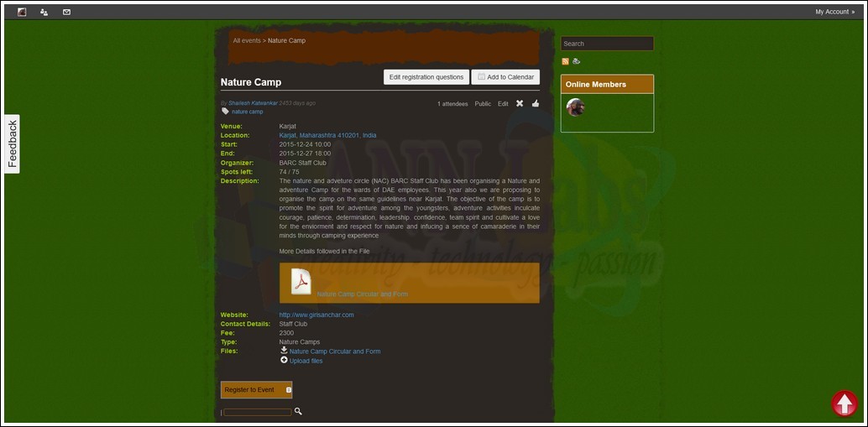Click the online member avatar thumbnail
The height and width of the screenshot is (427, 868).
point(575,107)
